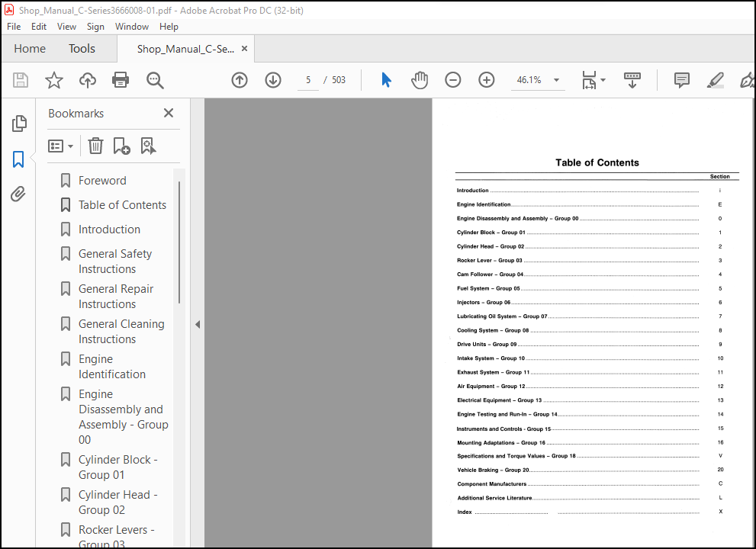Open Engine Disassembly and Assembly bookmark
756x549 pixels.
click(124, 417)
